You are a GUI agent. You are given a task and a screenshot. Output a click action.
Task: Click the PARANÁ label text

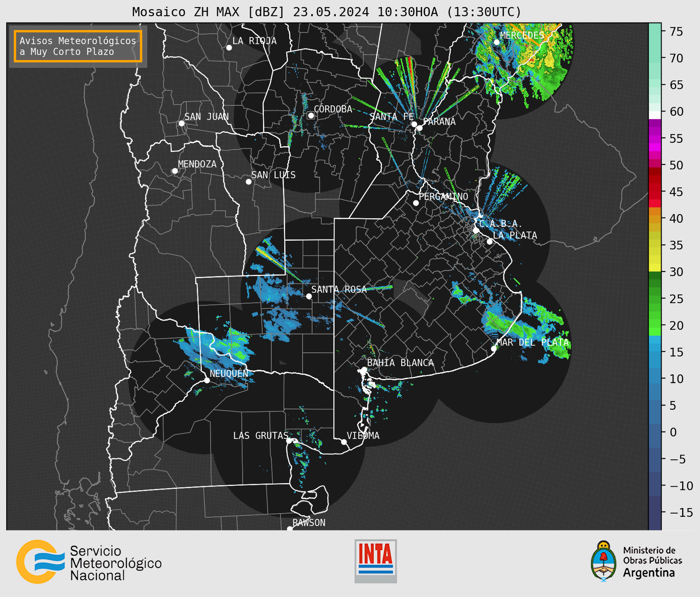439,122
